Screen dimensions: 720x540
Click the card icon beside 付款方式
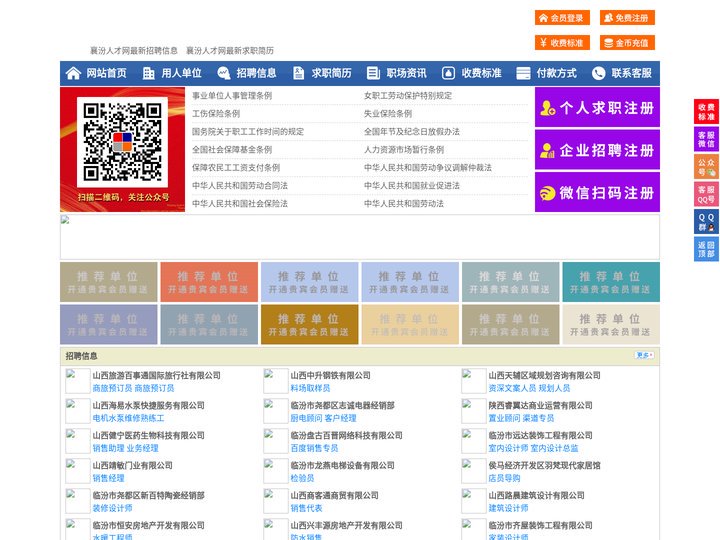[523, 73]
